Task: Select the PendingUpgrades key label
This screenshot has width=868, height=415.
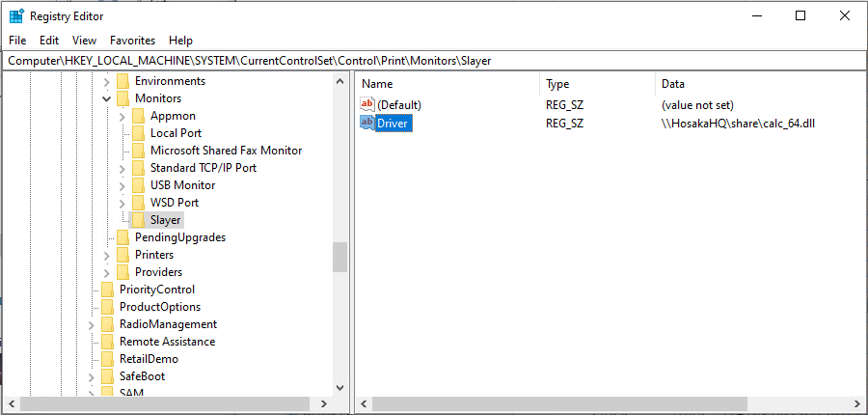Action: click(180, 237)
